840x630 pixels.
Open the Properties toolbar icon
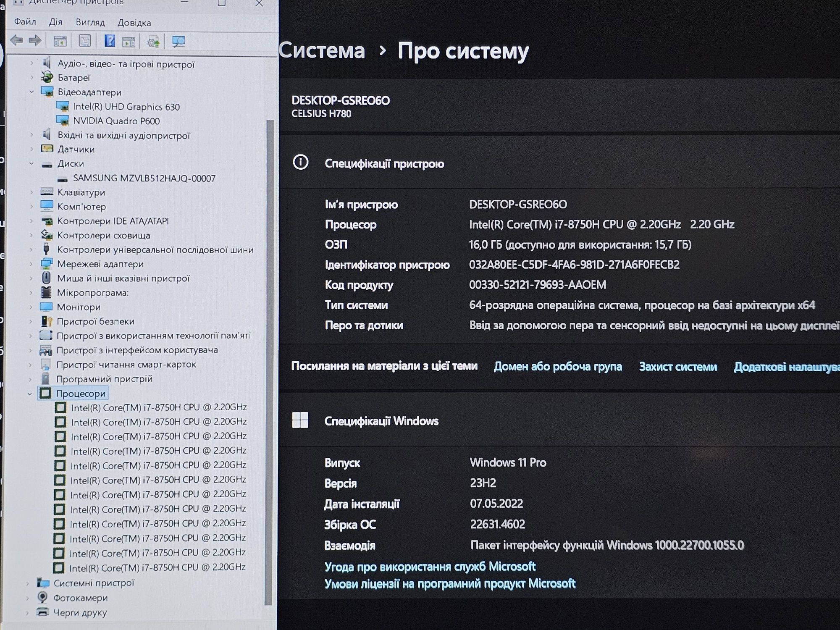pyautogui.click(x=84, y=41)
